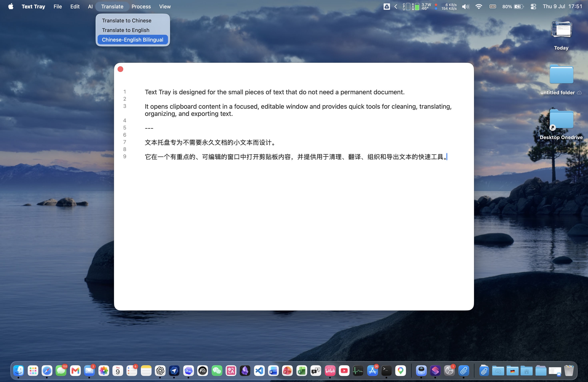Open Reminders with 6 badge in Dock
The height and width of the screenshot is (382, 588).
(x=132, y=370)
